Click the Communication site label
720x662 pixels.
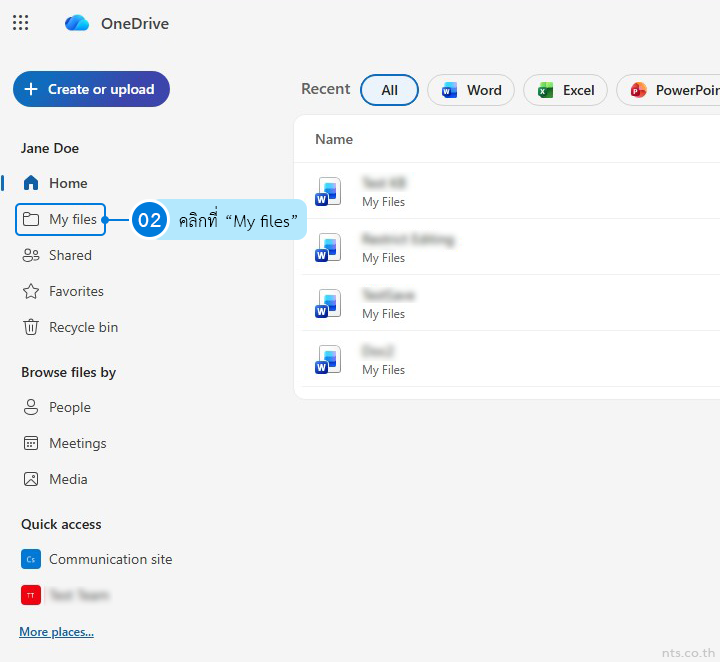click(111, 559)
